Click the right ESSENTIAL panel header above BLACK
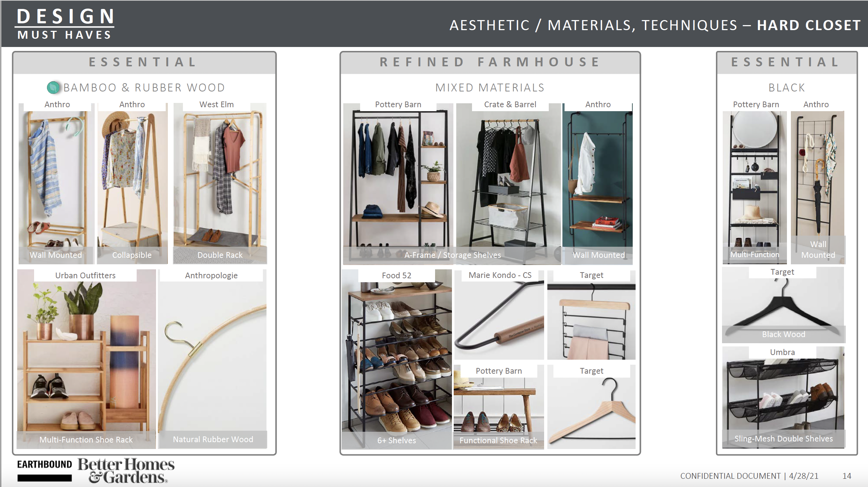Viewport: 868px width, 487px height. coord(787,62)
